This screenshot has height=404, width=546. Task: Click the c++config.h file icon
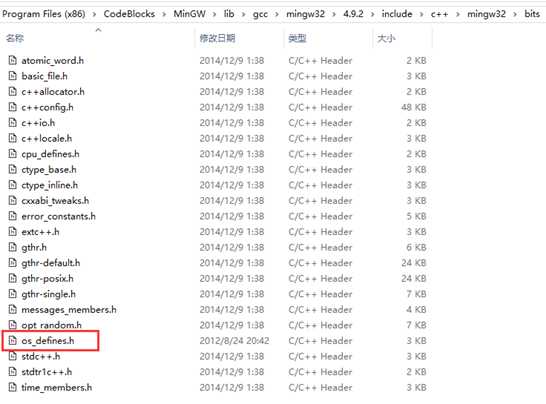pyautogui.click(x=13, y=107)
